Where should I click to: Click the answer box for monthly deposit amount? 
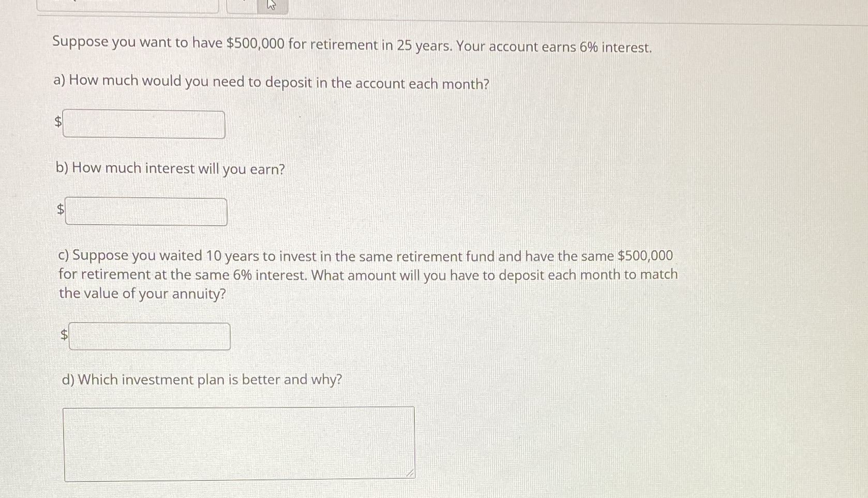point(144,124)
